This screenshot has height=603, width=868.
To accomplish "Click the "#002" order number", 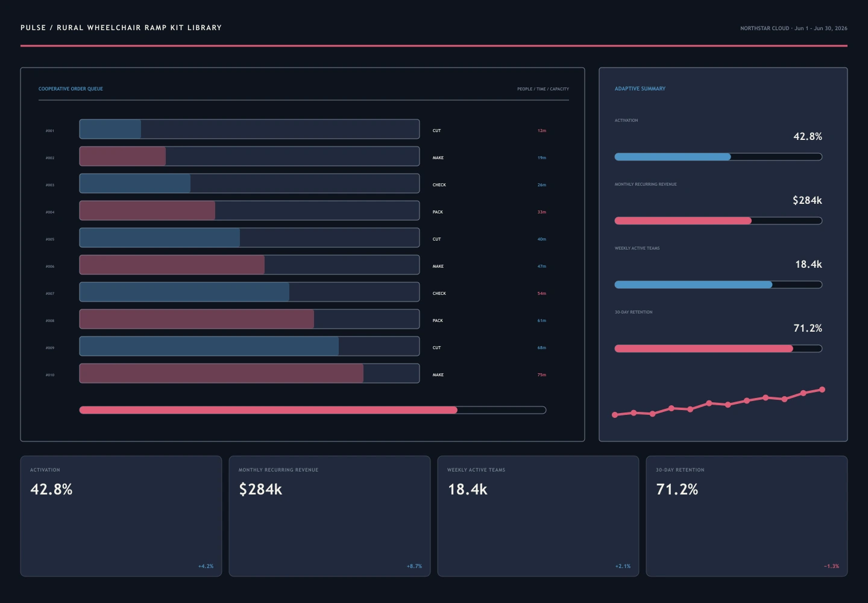I will [x=50, y=158].
